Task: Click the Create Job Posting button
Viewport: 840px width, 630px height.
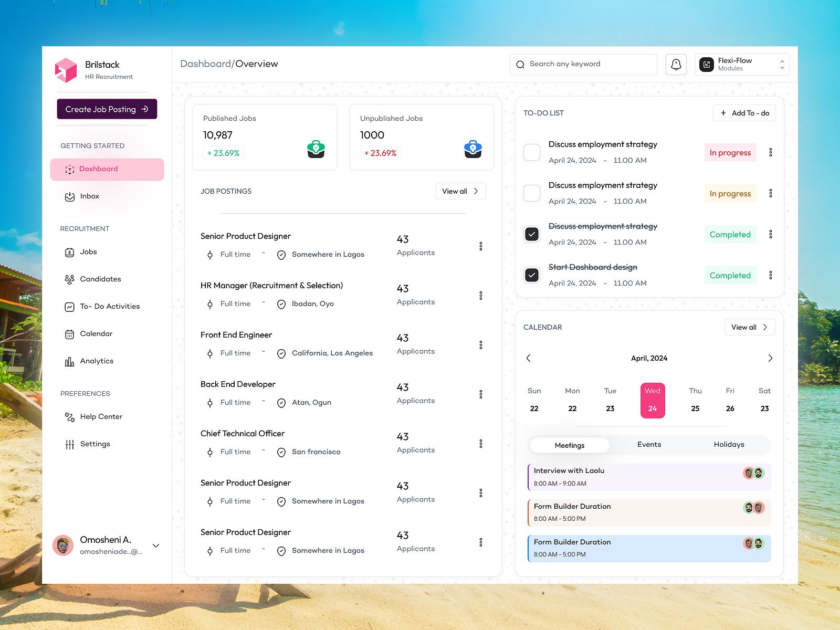Action: (x=107, y=109)
